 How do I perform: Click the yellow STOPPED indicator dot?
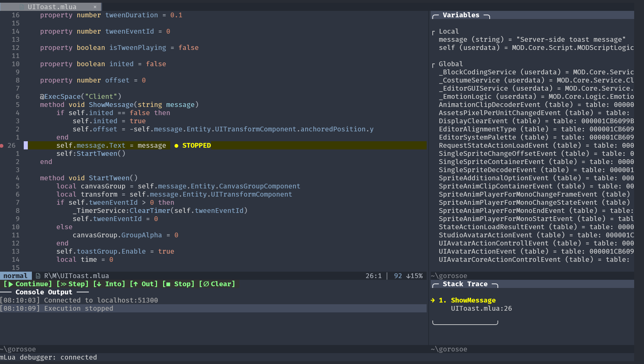click(176, 145)
